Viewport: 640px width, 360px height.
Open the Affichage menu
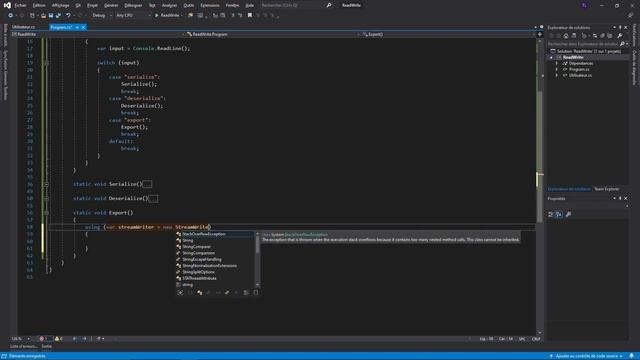pos(60,5)
